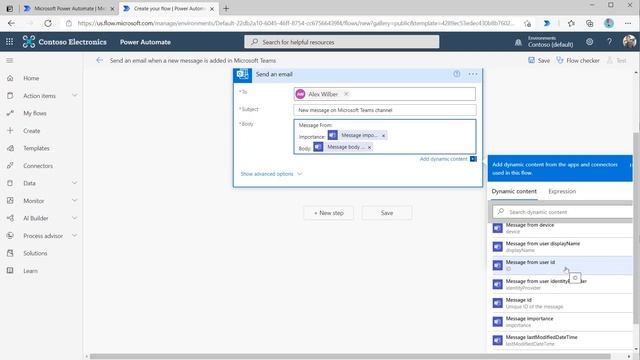The height and width of the screenshot is (360, 640).
Task: Switch to the Dynamic content tab
Action: (514, 191)
